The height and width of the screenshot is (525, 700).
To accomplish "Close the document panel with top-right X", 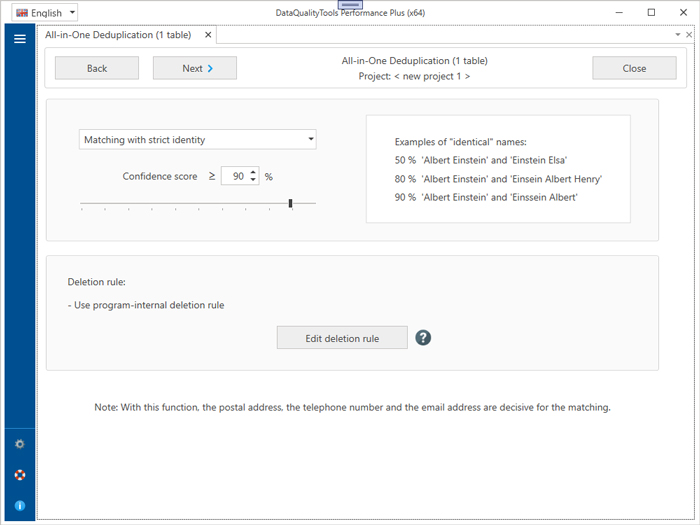I will [689, 34].
